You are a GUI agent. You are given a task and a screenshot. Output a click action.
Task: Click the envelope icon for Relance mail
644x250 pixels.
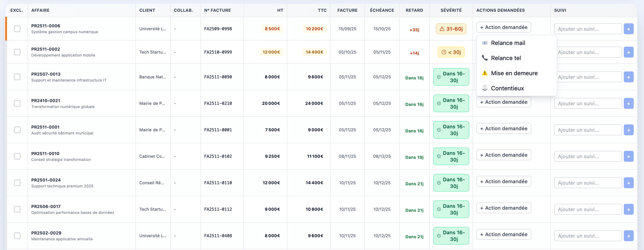485,43
